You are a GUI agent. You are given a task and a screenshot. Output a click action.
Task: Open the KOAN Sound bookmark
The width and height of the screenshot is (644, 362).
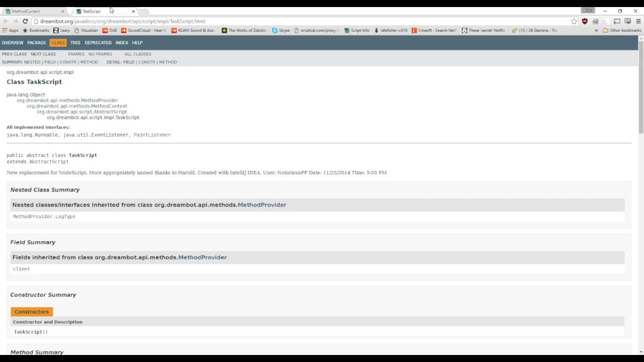(x=193, y=30)
